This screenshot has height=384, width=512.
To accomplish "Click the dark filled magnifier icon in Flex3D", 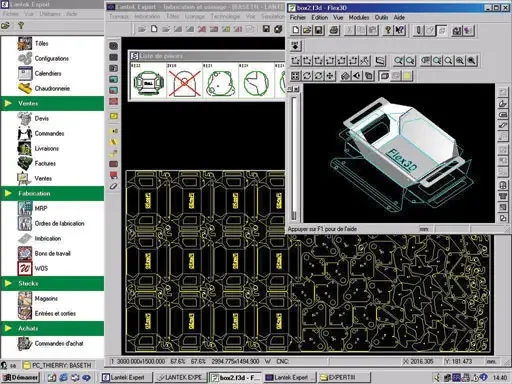I will click(x=472, y=60).
